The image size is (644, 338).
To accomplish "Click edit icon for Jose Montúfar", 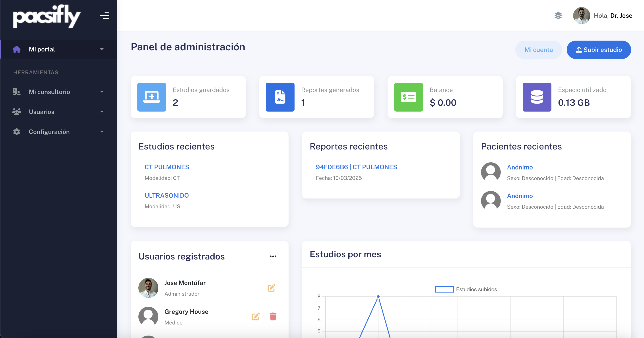I will (271, 288).
